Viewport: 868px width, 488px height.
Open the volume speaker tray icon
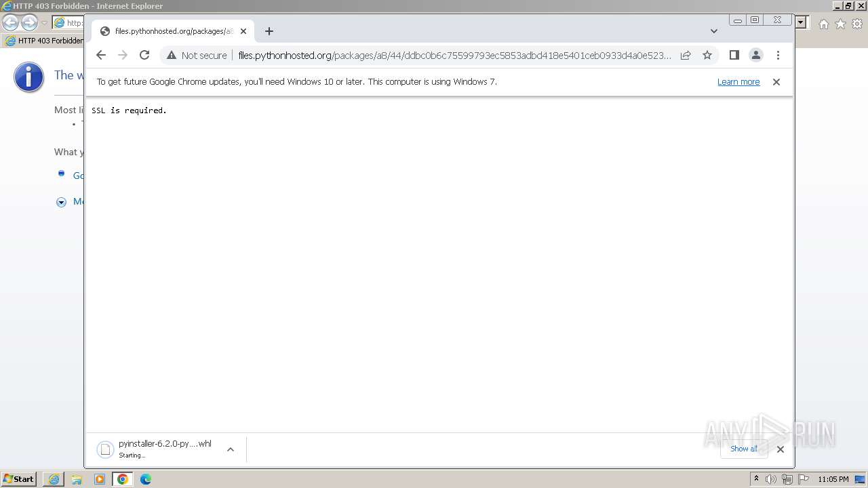pyautogui.click(x=771, y=479)
